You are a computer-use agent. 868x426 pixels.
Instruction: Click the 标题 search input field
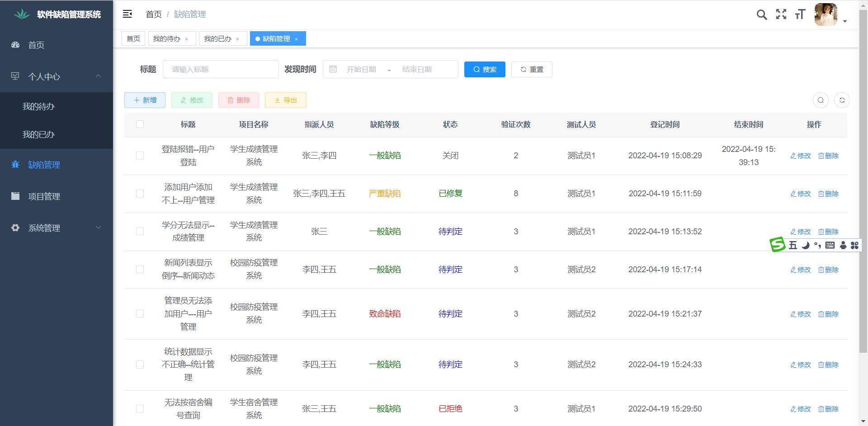(x=221, y=69)
